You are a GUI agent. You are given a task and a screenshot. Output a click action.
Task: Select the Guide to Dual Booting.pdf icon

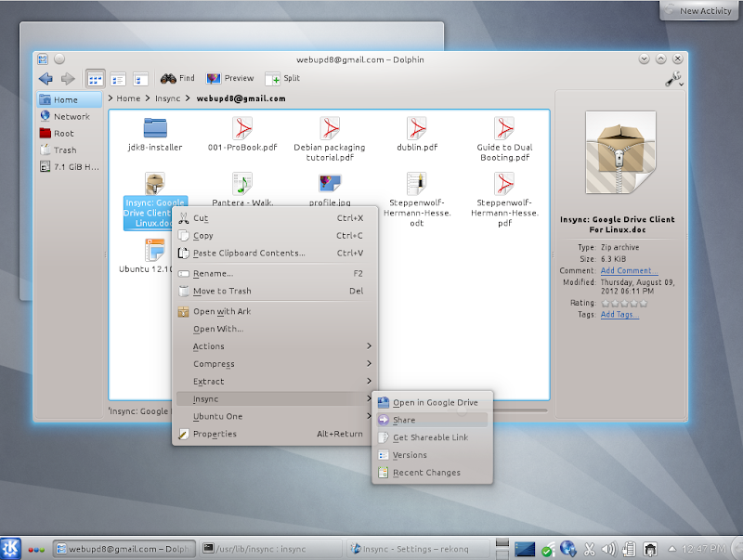pos(504,128)
